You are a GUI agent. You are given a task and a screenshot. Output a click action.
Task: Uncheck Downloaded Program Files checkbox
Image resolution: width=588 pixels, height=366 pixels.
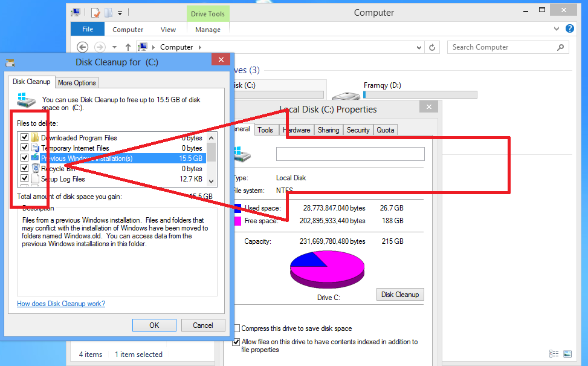tap(24, 137)
